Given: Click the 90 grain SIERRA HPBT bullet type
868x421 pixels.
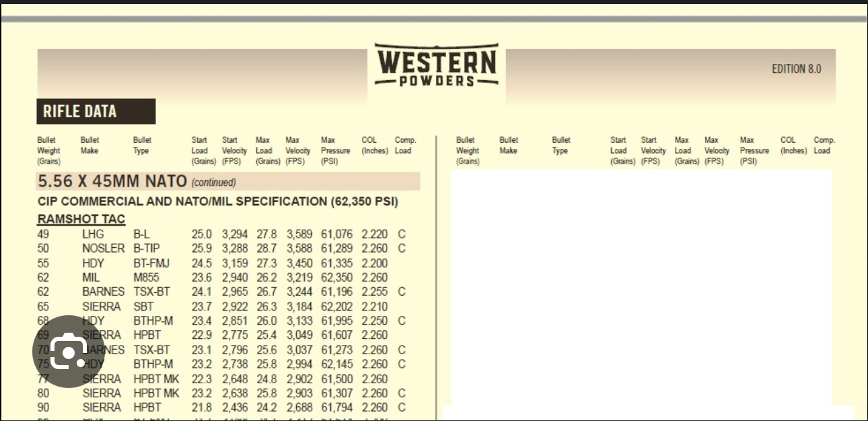Looking at the screenshot, I should coord(147,408).
